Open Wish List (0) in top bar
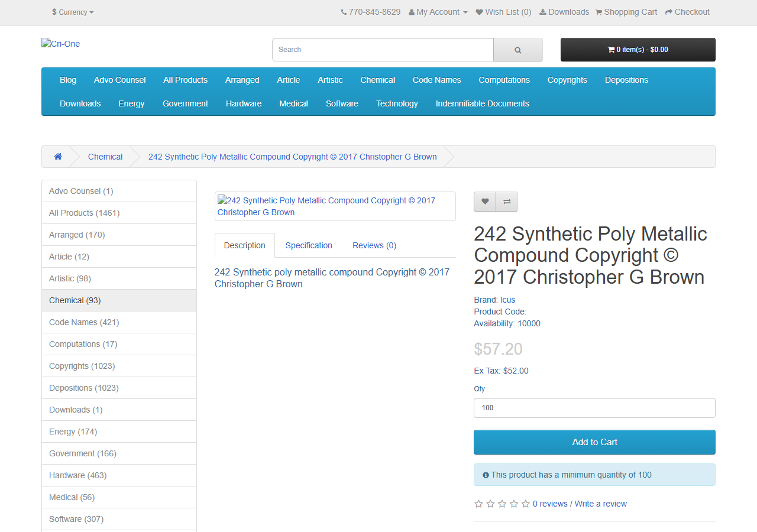 (x=504, y=12)
